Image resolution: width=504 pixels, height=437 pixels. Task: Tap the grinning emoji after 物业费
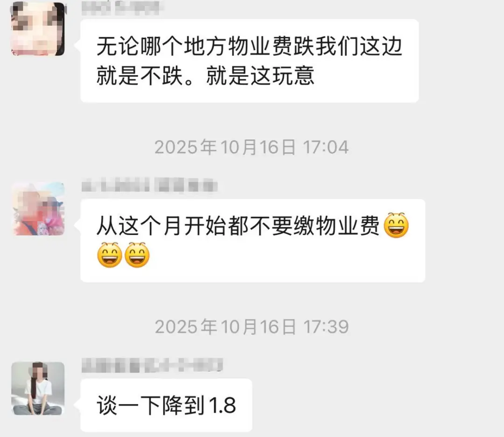[396, 225]
